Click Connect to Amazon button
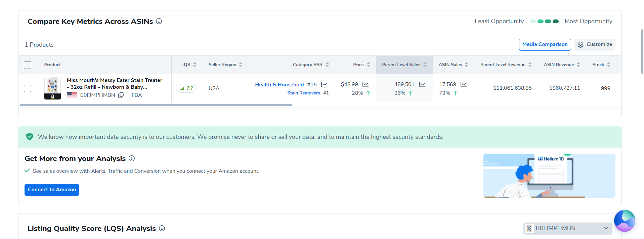Viewport: 644px width, 239px height. (x=52, y=190)
